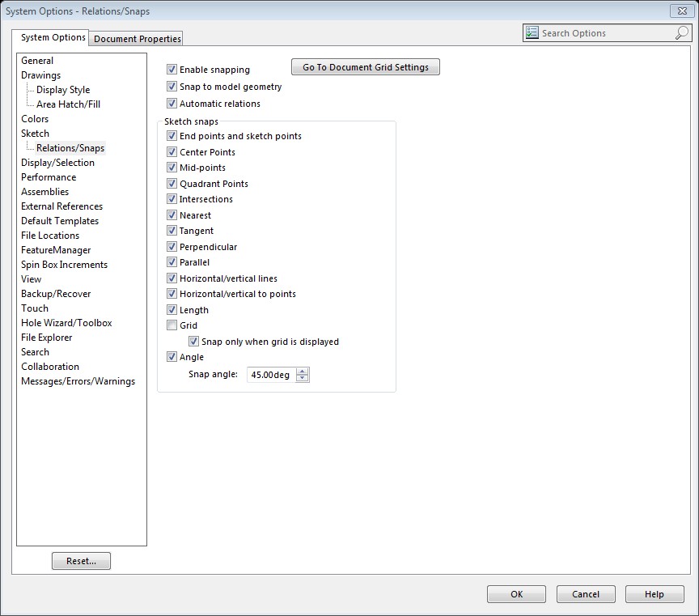Select Display Style under Drawings
699x616 pixels.
tap(63, 90)
